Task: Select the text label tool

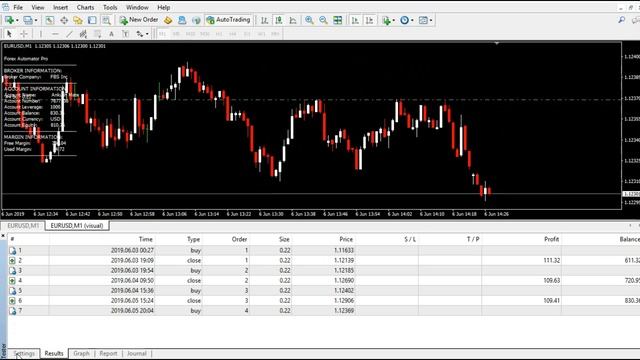Action: pos(126,34)
